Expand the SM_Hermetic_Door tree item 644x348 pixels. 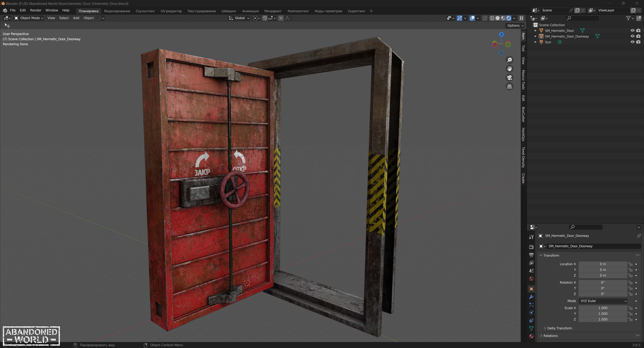pyautogui.click(x=535, y=31)
